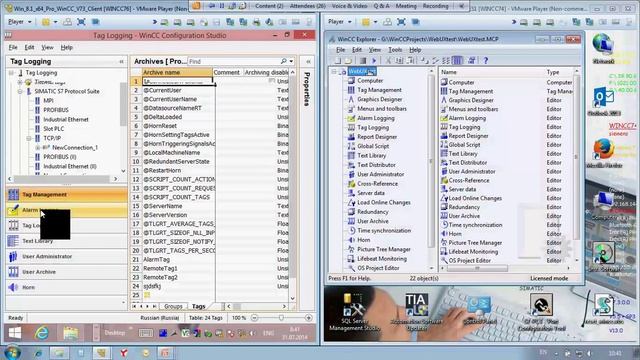This screenshot has height=360, width=640.
Task: Click the Type column header in WinCC Explorer
Action: pyautogui.click(x=559, y=72)
